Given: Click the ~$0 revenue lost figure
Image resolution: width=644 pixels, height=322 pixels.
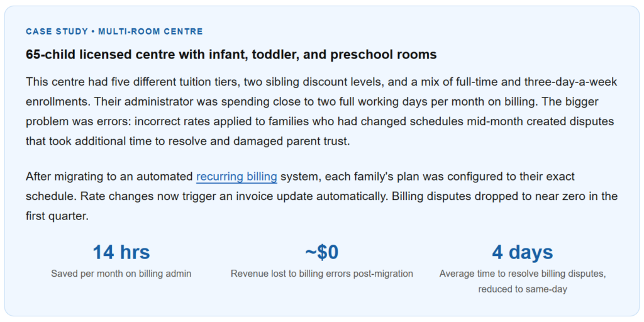Looking at the screenshot, I should [321, 252].
